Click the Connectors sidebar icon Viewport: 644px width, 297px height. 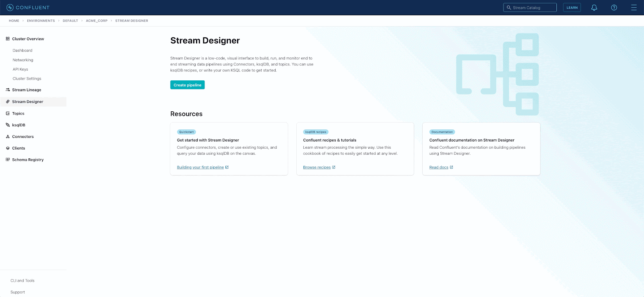pos(8,137)
